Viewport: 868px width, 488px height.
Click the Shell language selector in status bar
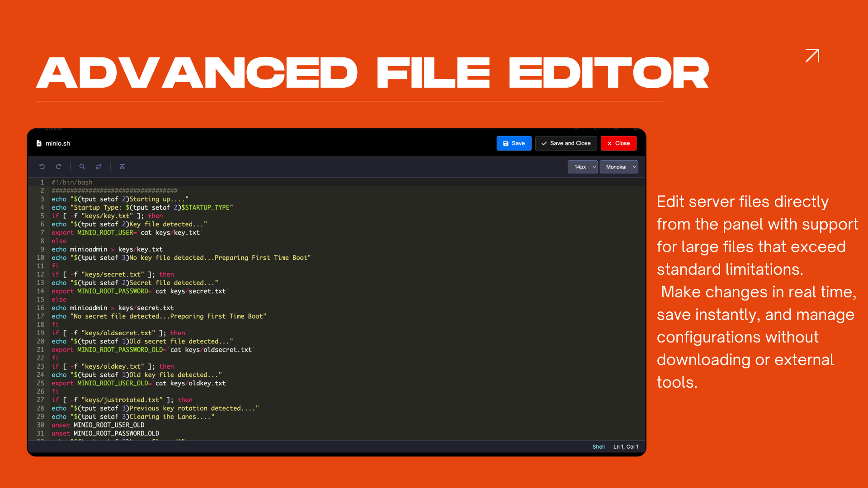pos(598,446)
